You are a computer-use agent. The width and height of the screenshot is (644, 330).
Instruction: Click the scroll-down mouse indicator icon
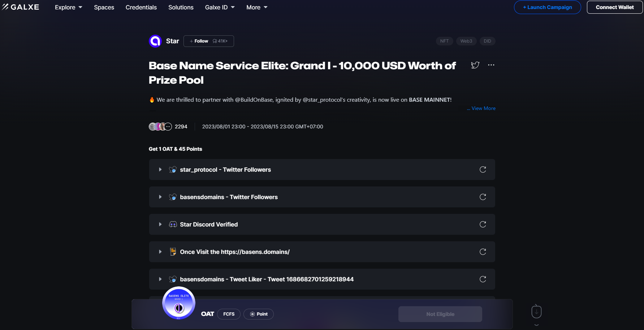[537, 312]
